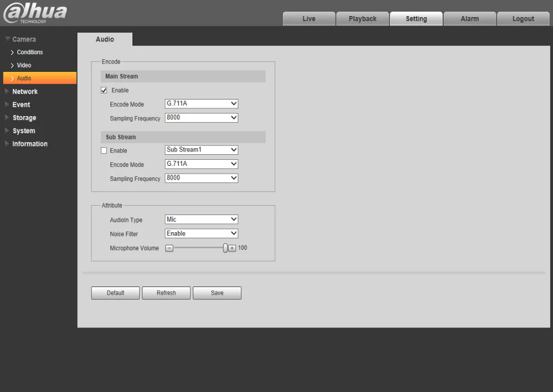This screenshot has width=553, height=392.
Task: Click the Sub Stream section header
Action: pos(183,137)
